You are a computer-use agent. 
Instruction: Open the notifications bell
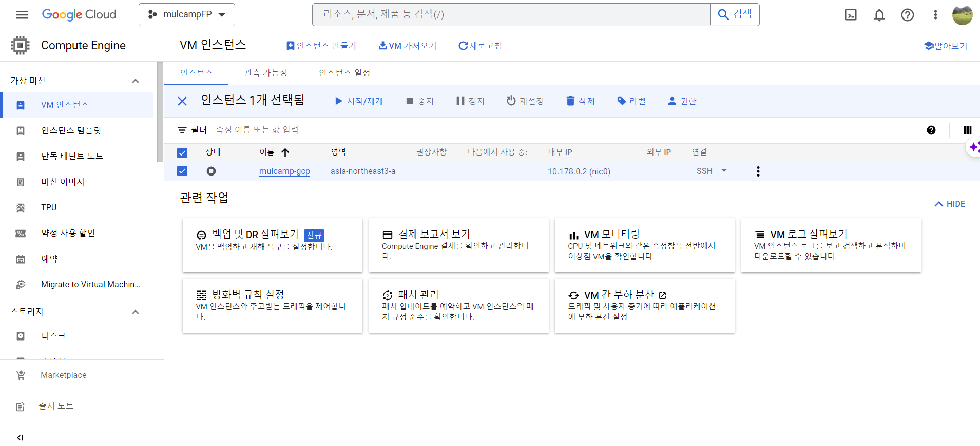[x=879, y=15]
